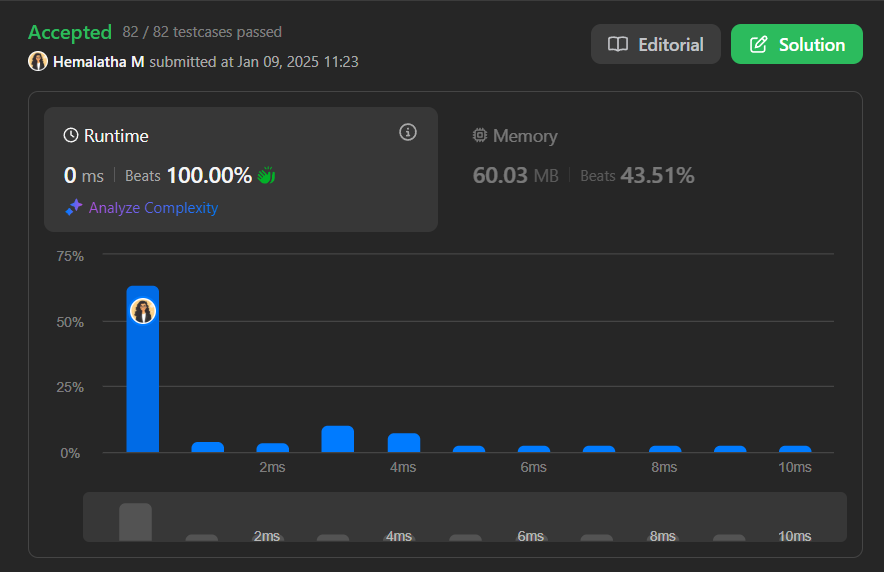Click the info icon in Runtime card
Image resolution: width=884 pixels, height=572 pixels.
(x=407, y=132)
